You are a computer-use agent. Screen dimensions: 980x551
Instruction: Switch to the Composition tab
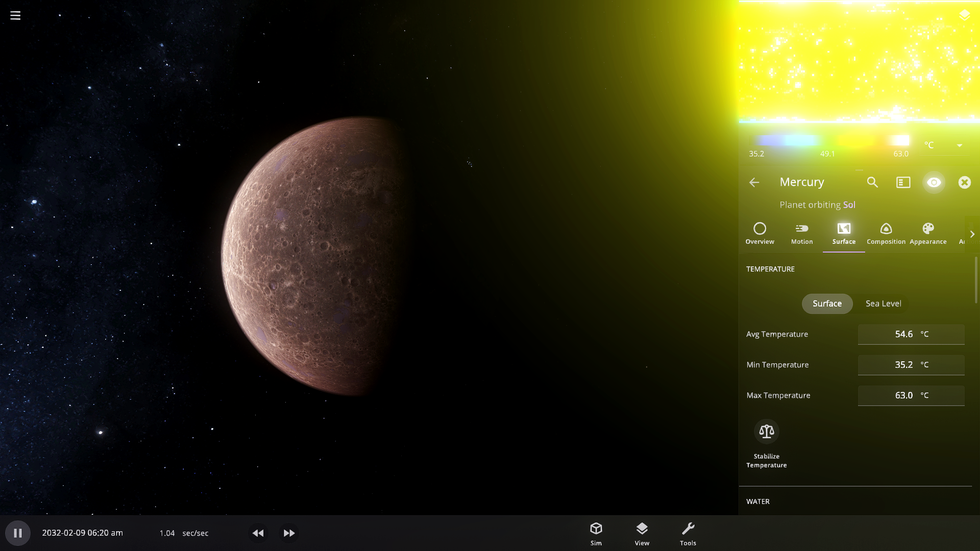[x=886, y=234]
